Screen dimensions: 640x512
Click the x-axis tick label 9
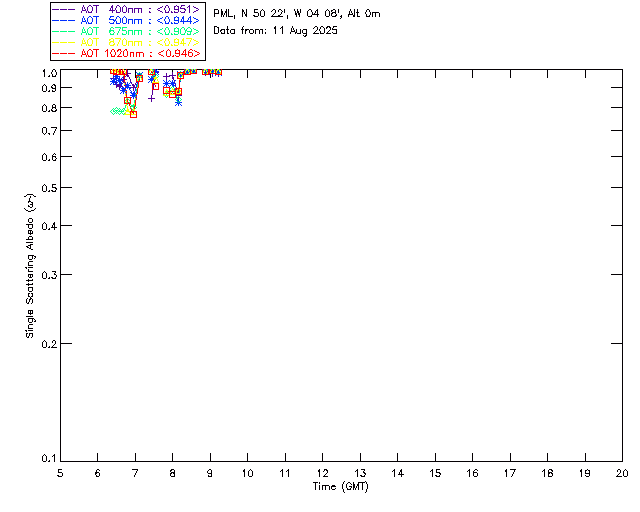click(x=210, y=473)
